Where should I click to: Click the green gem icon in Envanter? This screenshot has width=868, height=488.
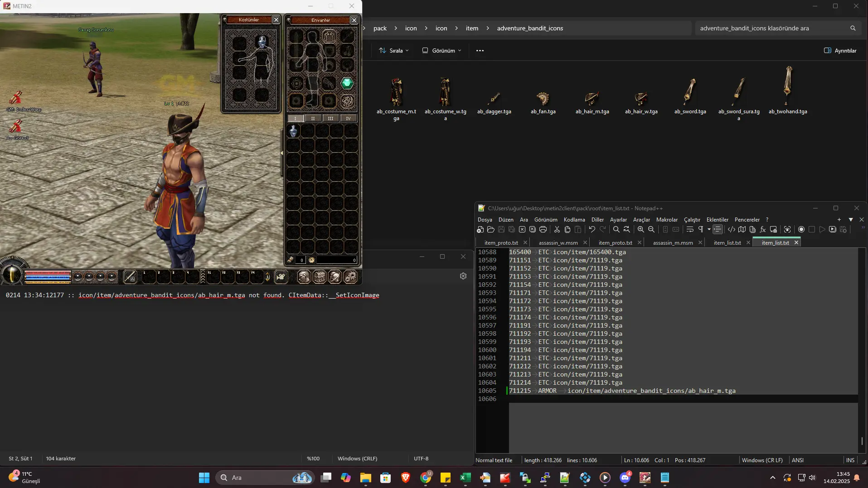[347, 83]
